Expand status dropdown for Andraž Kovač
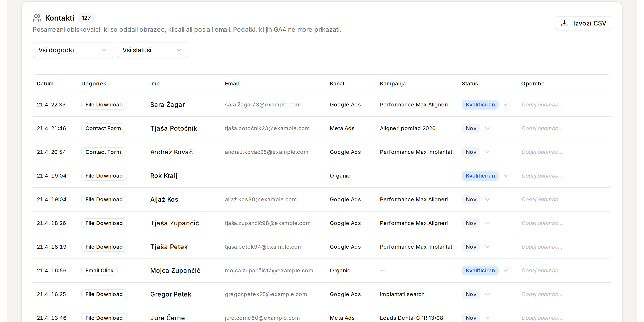Screen dimensions: 644x322 point(487,152)
